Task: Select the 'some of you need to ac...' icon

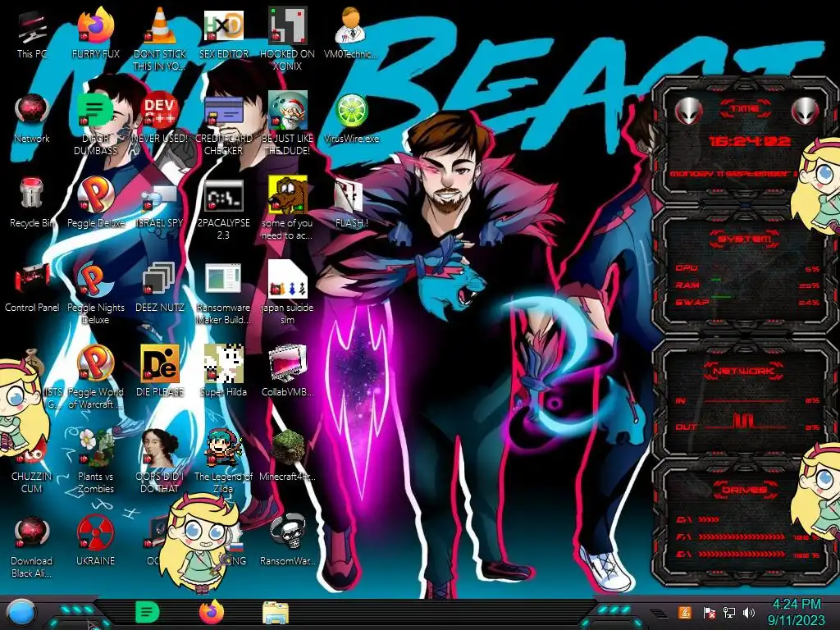Action: pyautogui.click(x=288, y=209)
